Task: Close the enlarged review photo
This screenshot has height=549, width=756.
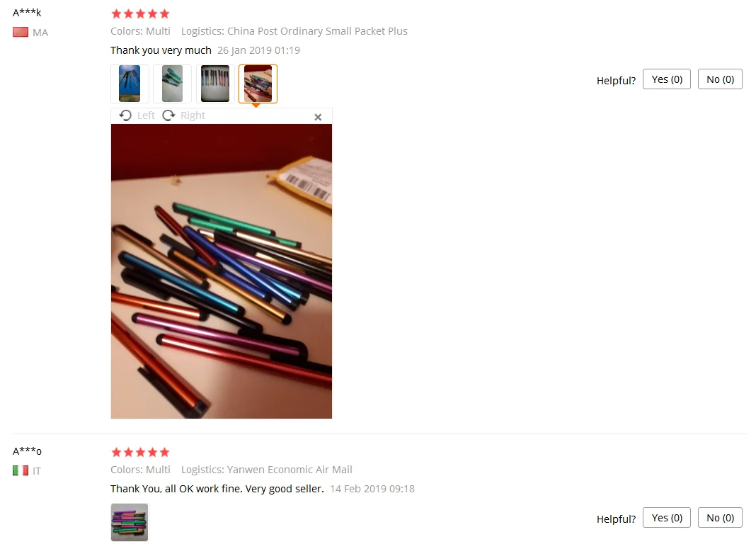Action: point(318,117)
